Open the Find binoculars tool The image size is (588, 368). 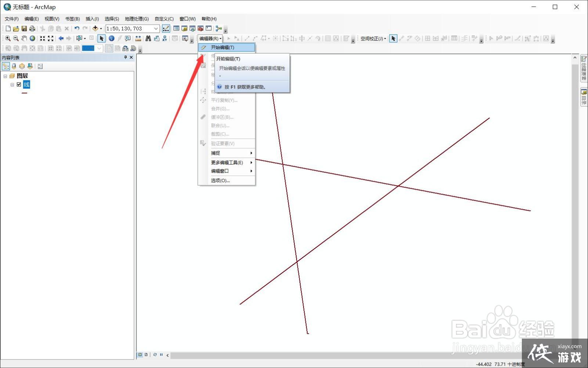point(148,39)
